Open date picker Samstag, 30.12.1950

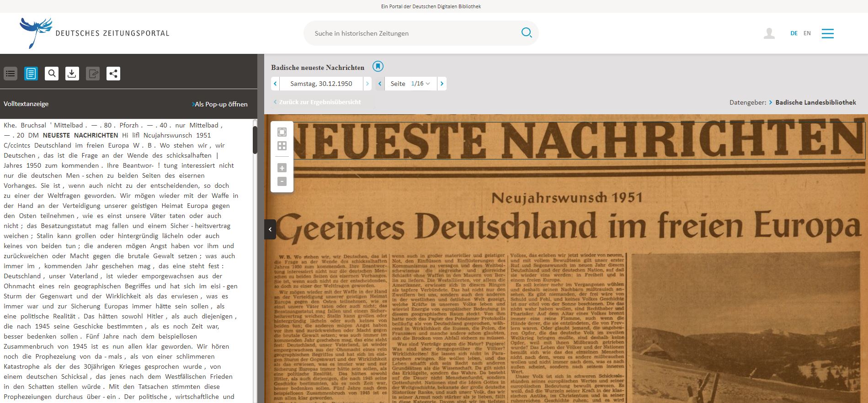point(321,84)
